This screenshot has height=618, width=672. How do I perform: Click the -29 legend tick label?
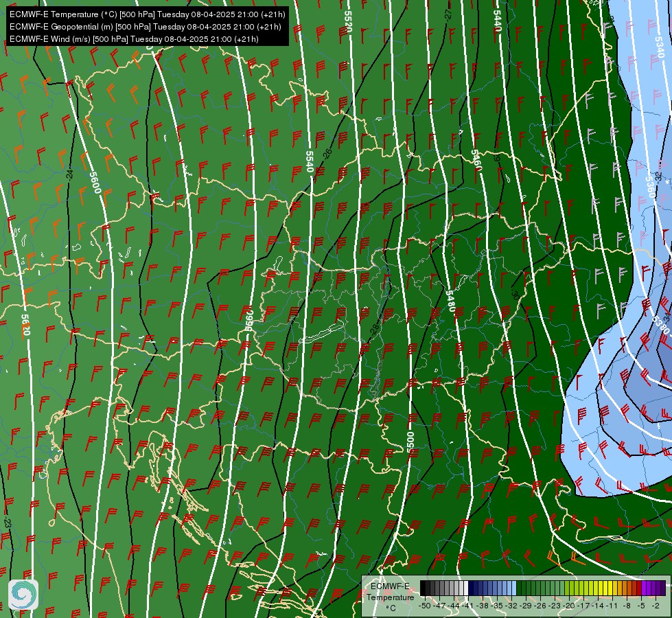pyautogui.click(x=525, y=606)
